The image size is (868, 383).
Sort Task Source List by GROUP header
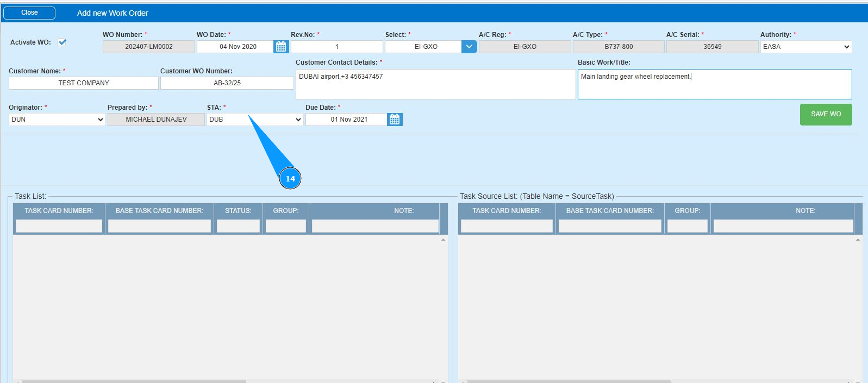click(688, 211)
